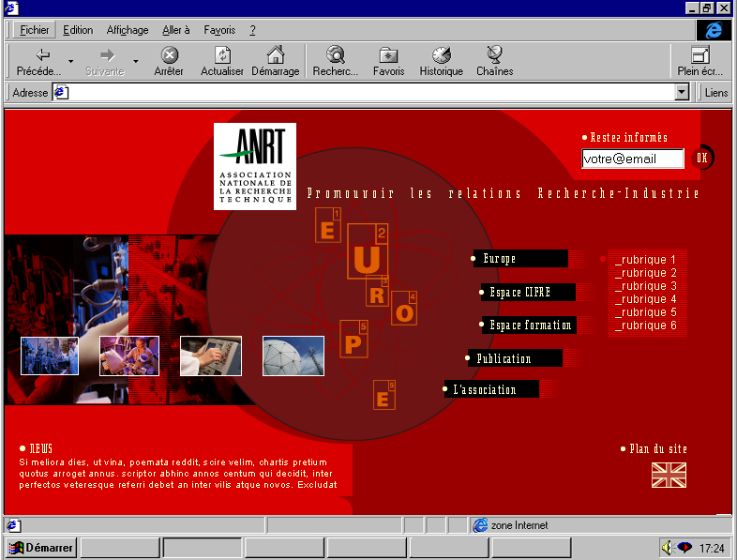The width and height of the screenshot is (737, 560).
Task: Open the Précédente back history dropdown arrow
Action: click(70, 62)
